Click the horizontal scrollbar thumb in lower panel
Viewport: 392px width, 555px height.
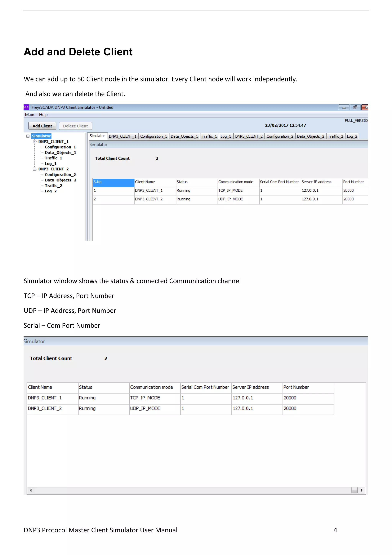(354, 490)
